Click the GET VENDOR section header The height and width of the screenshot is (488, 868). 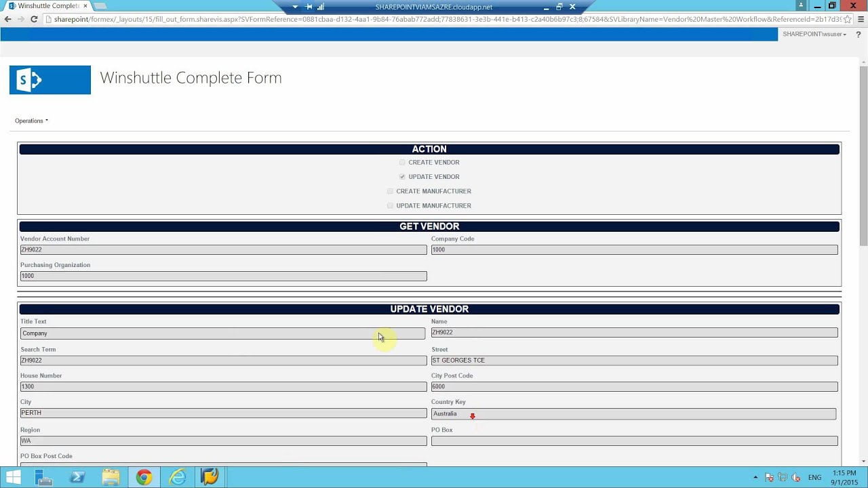pyautogui.click(x=429, y=226)
